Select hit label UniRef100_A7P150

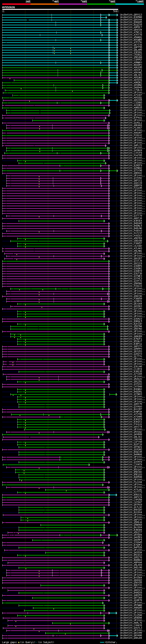(131, 42)
